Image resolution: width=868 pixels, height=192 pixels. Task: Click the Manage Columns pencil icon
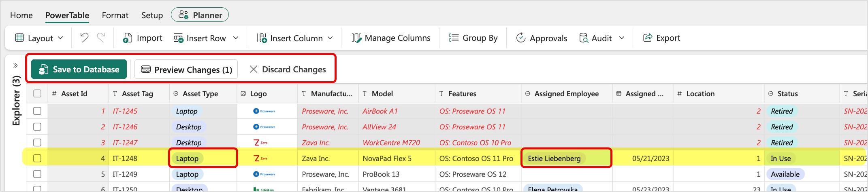pyautogui.click(x=356, y=38)
